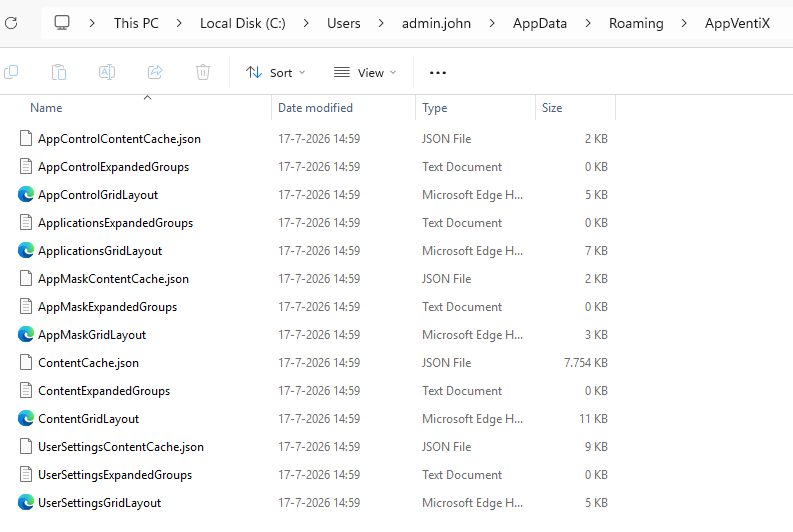Select file UserSettingsContentCache.json
This screenshot has height=532, width=793.
click(x=121, y=447)
